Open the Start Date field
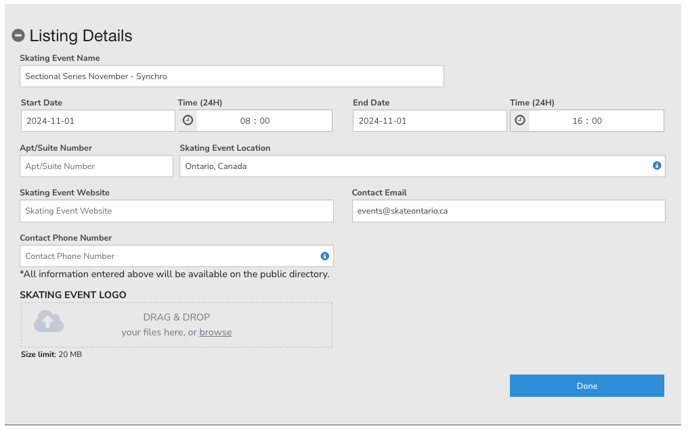This screenshot has height=430, width=688. [x=97, y=121]
